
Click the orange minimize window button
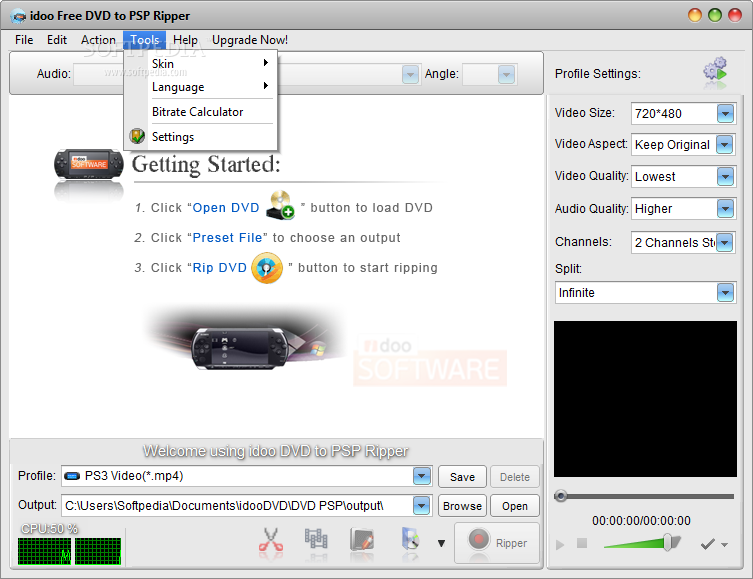click(694, 15)
